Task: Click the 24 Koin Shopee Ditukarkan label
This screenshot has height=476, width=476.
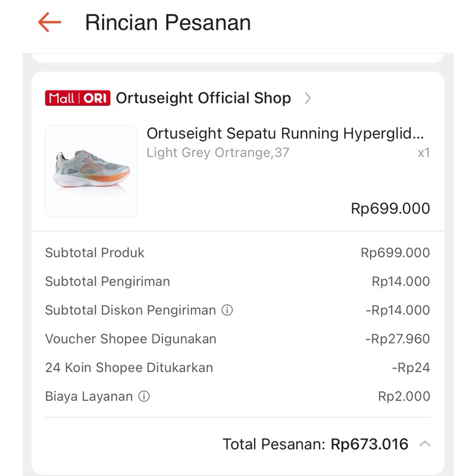Action: click(129, 368)
